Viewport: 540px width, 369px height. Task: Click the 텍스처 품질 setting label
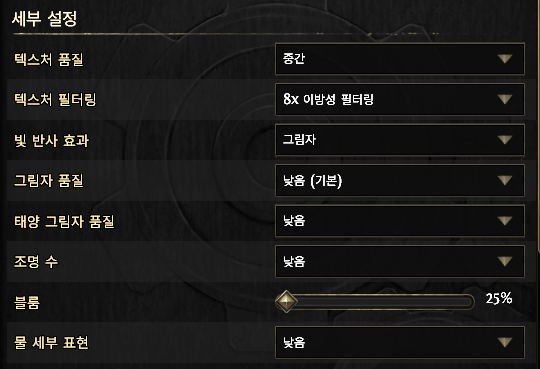click(49, 59)
